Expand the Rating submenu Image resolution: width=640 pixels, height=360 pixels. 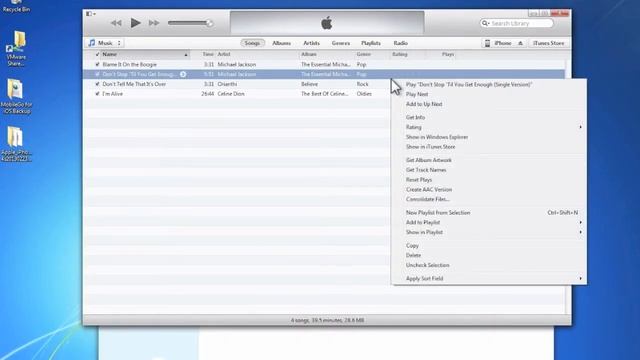[489, 127]
